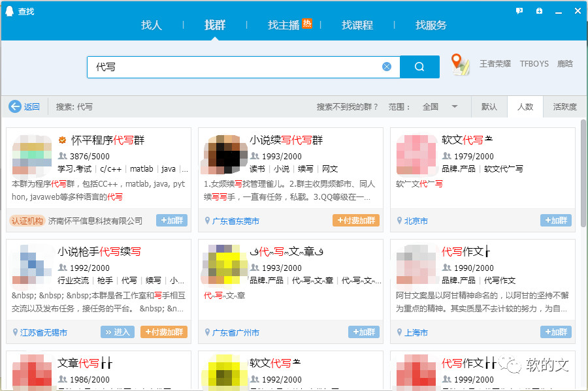588x391 pixels.
Task: Click the results vertical scrollbar
Action: (x=583, y=173)
